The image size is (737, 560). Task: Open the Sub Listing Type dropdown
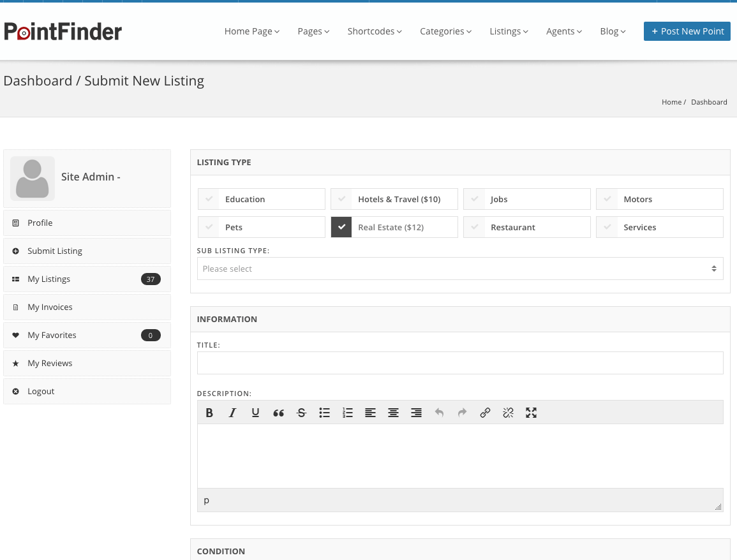click(459, 269)
